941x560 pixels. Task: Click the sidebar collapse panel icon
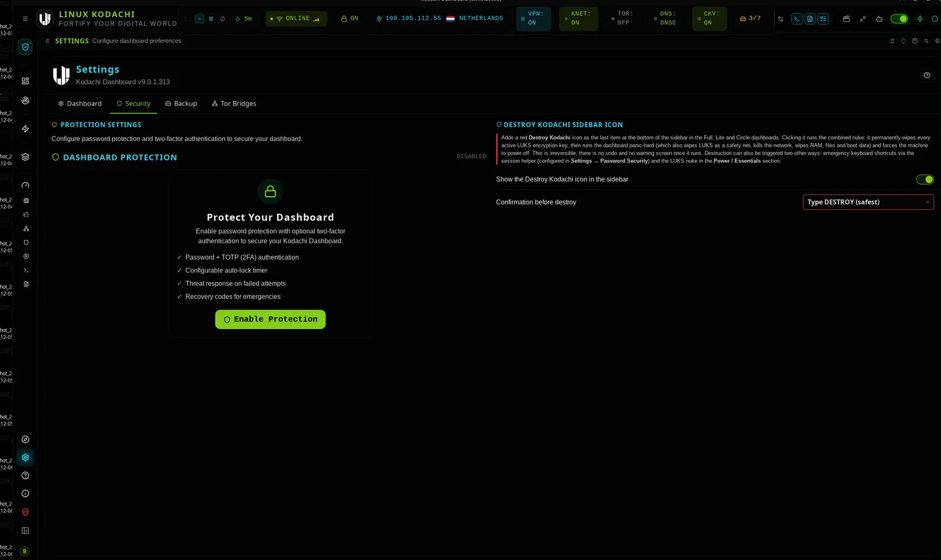25,531
